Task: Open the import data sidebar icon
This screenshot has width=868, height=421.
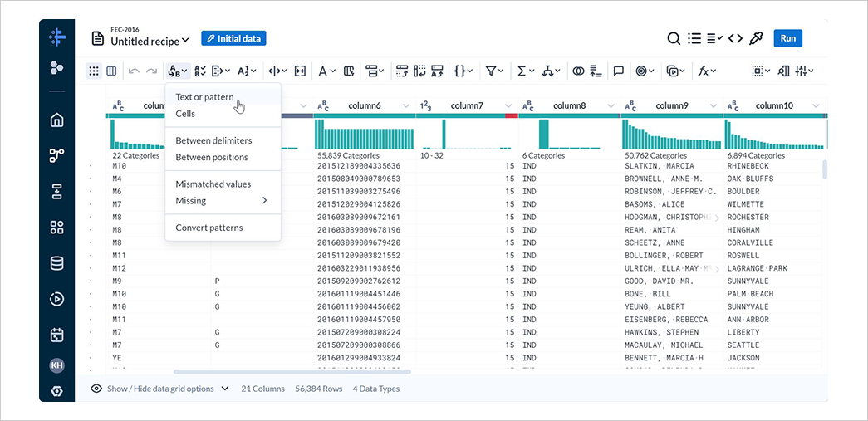Action: (x=56, y=192)
